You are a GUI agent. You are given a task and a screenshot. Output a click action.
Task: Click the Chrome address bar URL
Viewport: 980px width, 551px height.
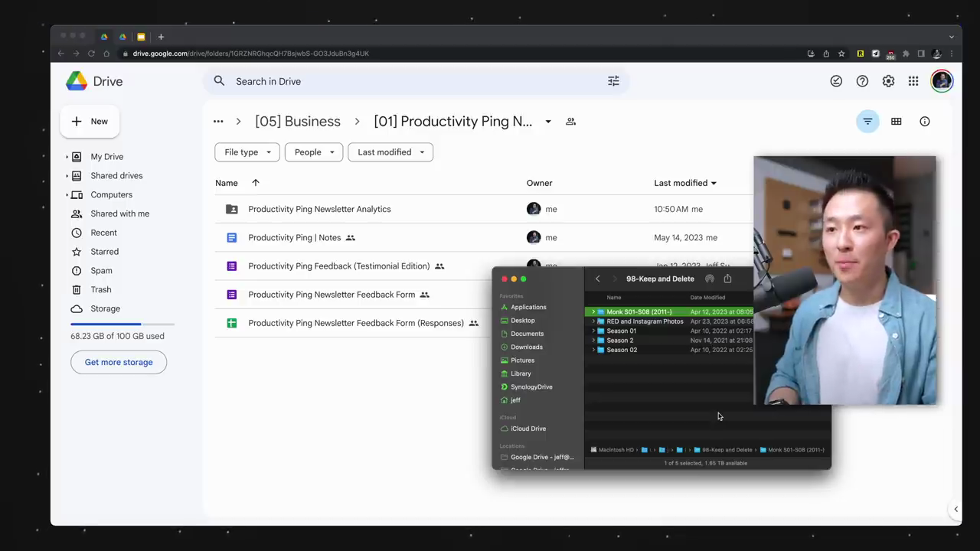tap(250, 54)
